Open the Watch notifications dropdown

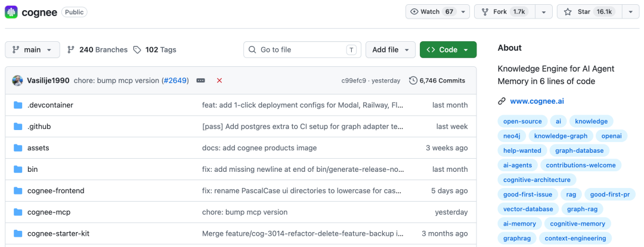pos(437,11)
